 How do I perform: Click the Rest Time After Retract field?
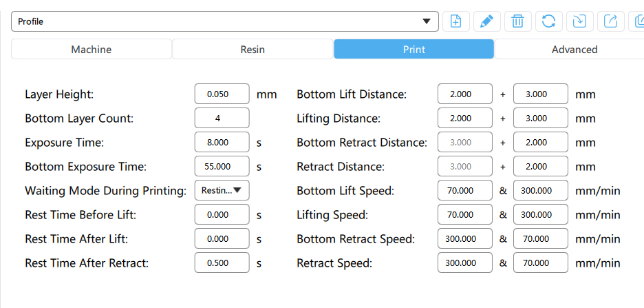tap(222, 263)
